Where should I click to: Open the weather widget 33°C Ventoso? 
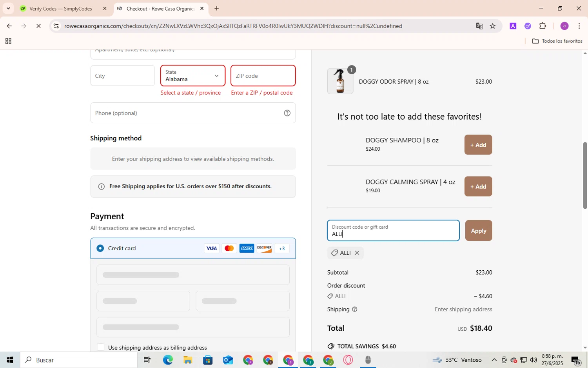[x=457, y=360]
